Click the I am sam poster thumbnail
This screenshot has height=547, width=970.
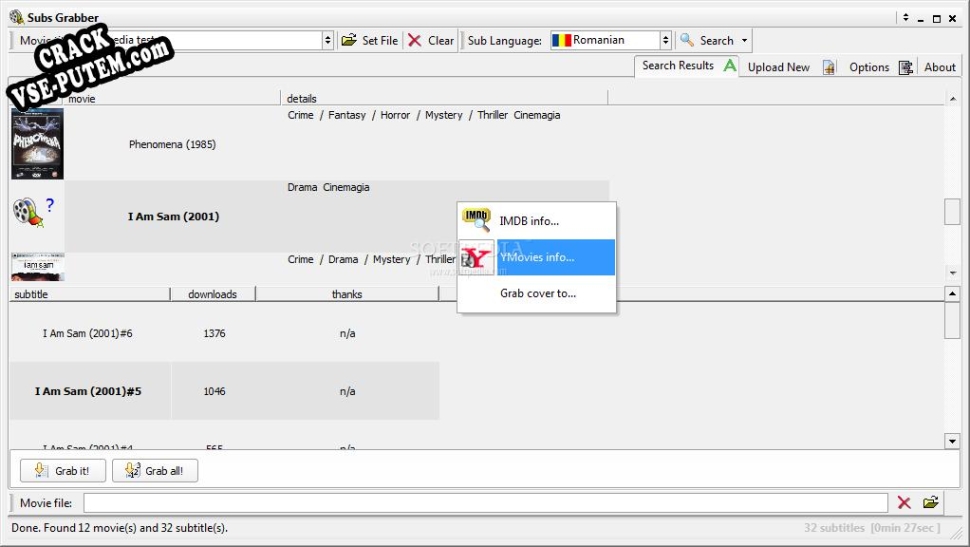click(x=37, y=267)
